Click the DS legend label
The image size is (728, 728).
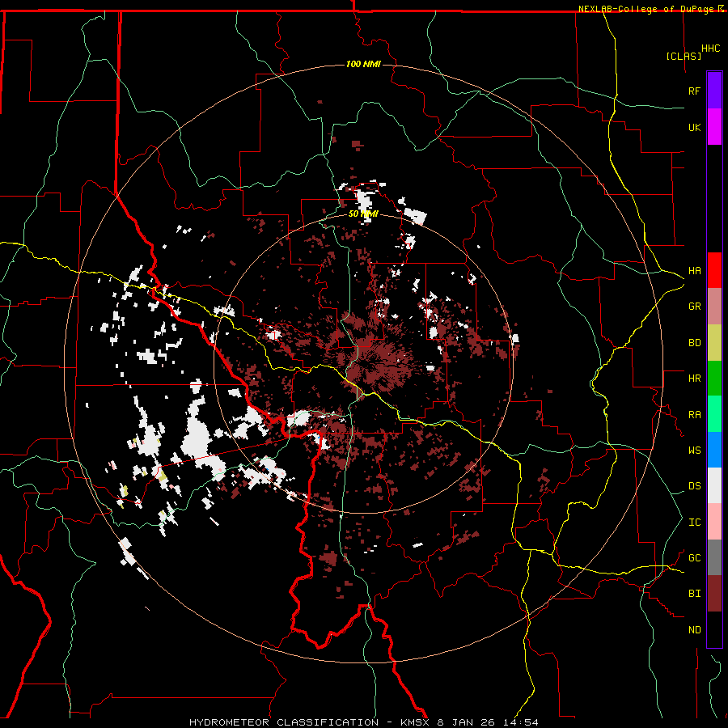(694, 486)
